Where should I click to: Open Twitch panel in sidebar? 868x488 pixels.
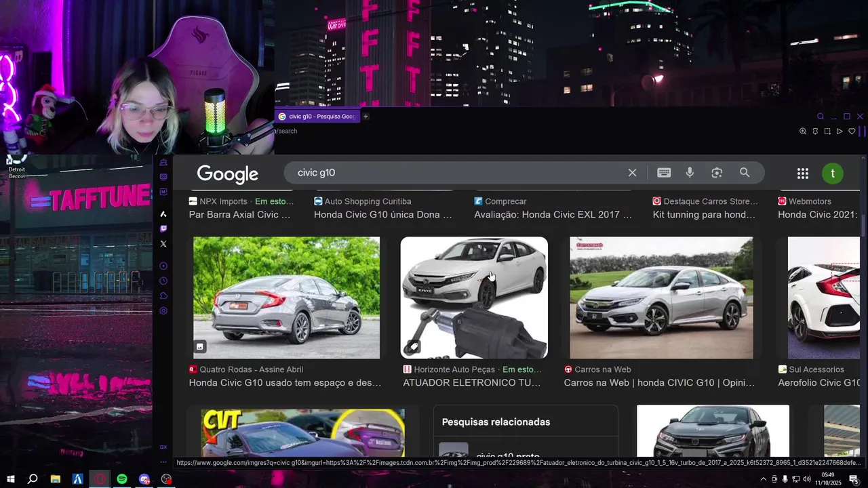pos(163,229)
